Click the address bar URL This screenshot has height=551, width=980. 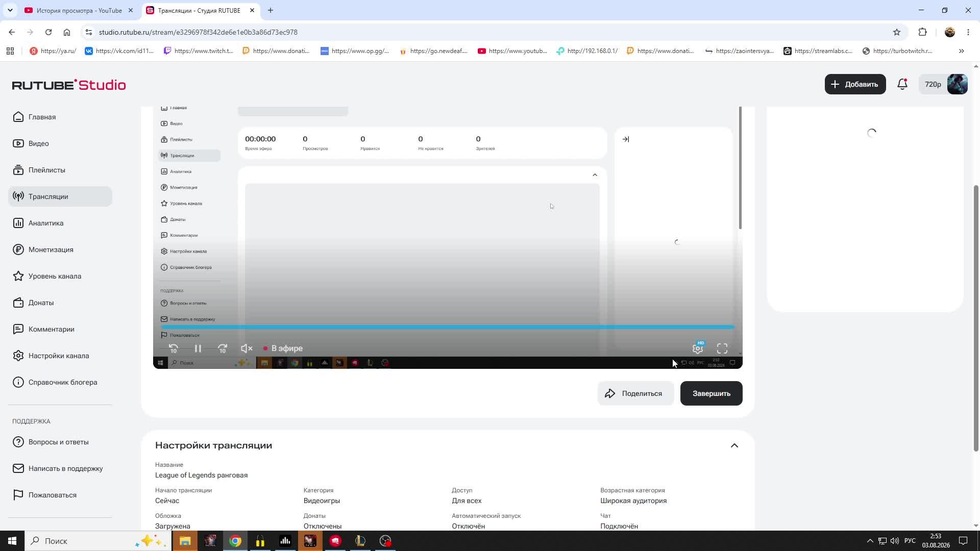click(x=198, y=32)
